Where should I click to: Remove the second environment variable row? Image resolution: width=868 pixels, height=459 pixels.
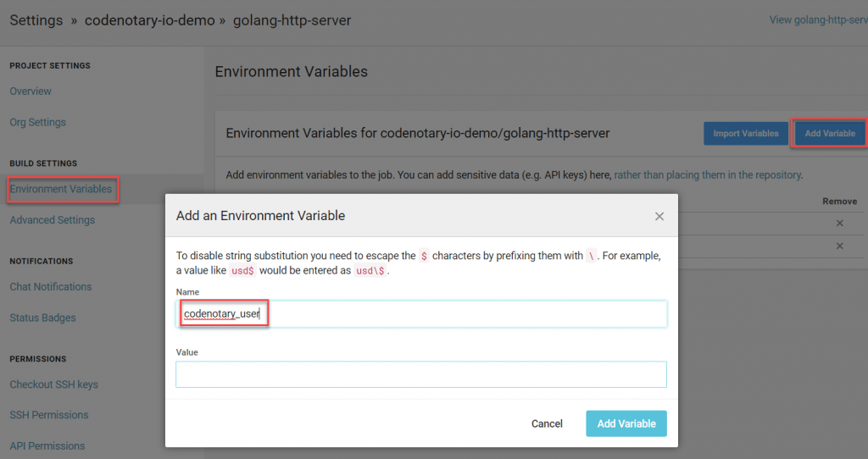click(839, 246)
